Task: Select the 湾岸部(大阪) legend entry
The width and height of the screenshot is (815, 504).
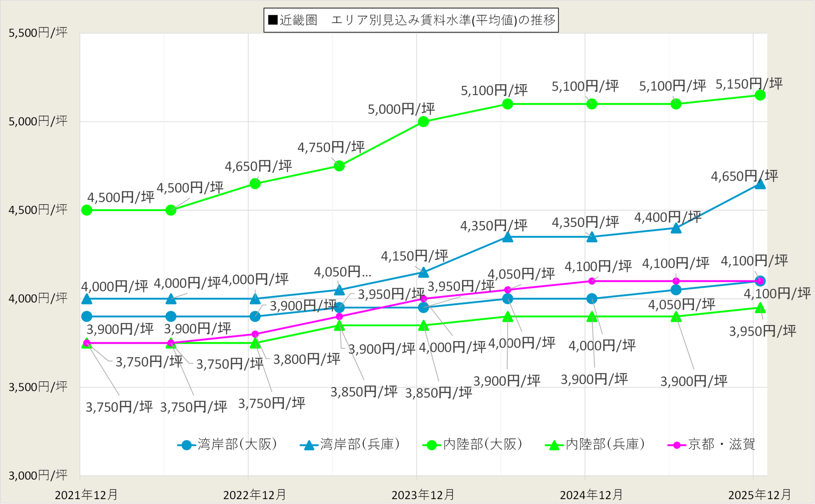Action: tap(228, 445)
